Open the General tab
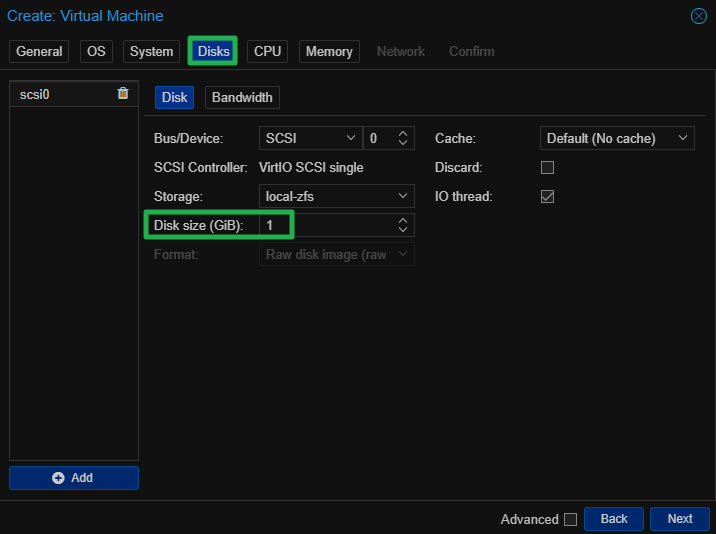Image resolution: width=716 pixels, height=534 pixels. (x=39, y=51)
